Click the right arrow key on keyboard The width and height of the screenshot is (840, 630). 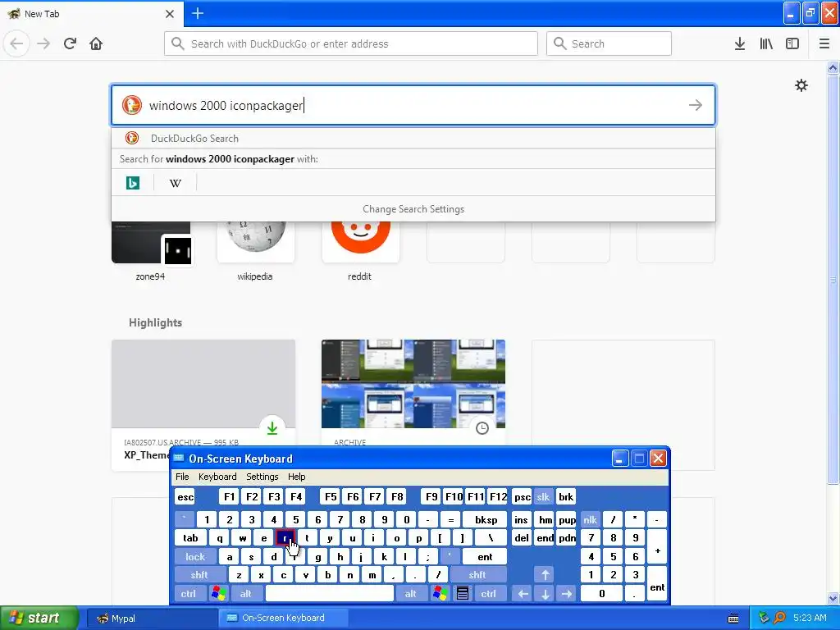(x=566, y=594)
